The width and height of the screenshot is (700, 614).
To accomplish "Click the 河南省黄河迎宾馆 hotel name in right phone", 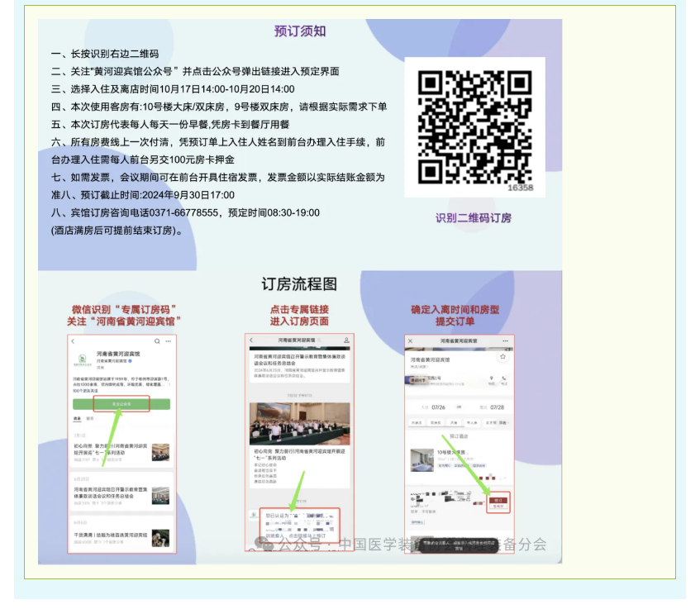I will [x=431, y=359].
